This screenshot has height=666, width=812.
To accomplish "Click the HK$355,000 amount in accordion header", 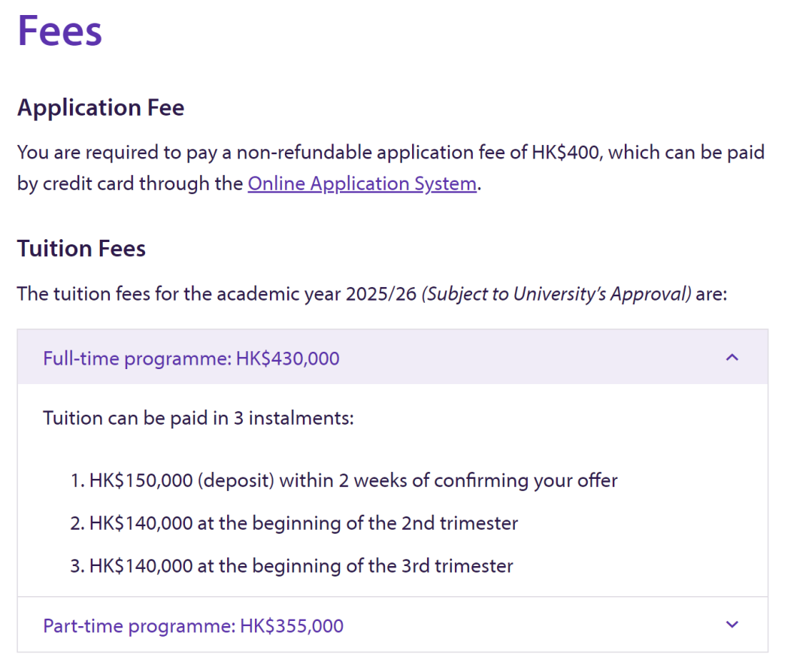I will pyautogui.click(x=292, y=626).
